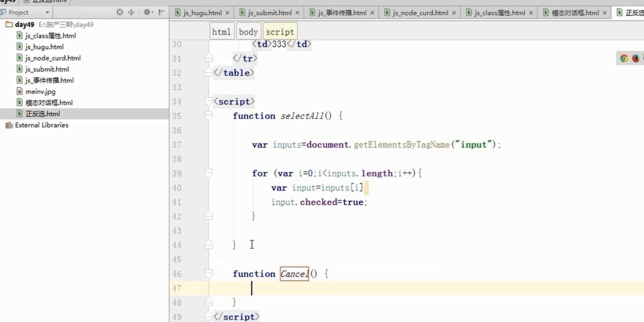The image size is (644, 322).
Task: Open js_class属性.html in project tree
Action: coord(50,36)
